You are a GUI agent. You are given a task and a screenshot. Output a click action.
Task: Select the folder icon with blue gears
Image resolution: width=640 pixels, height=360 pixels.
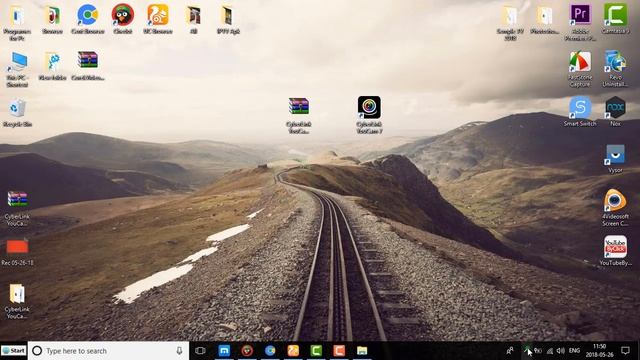(52, 62)
